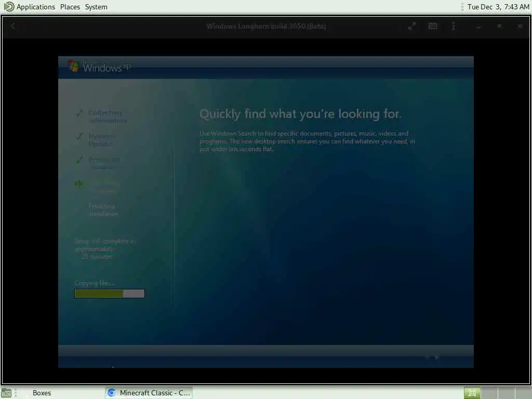Open the Boxes three-dot actions menu
The image size is (532, 399).
453,26
